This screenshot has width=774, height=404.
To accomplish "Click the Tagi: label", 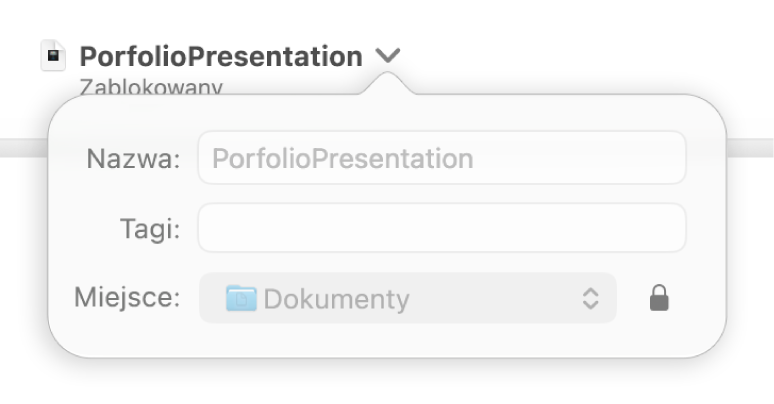I will point(150,229).
